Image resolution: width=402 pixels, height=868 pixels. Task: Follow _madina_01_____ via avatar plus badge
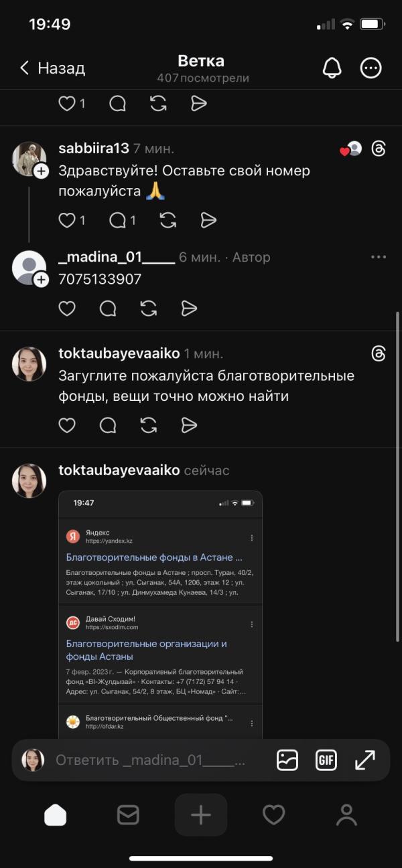(x=42, y=280)
